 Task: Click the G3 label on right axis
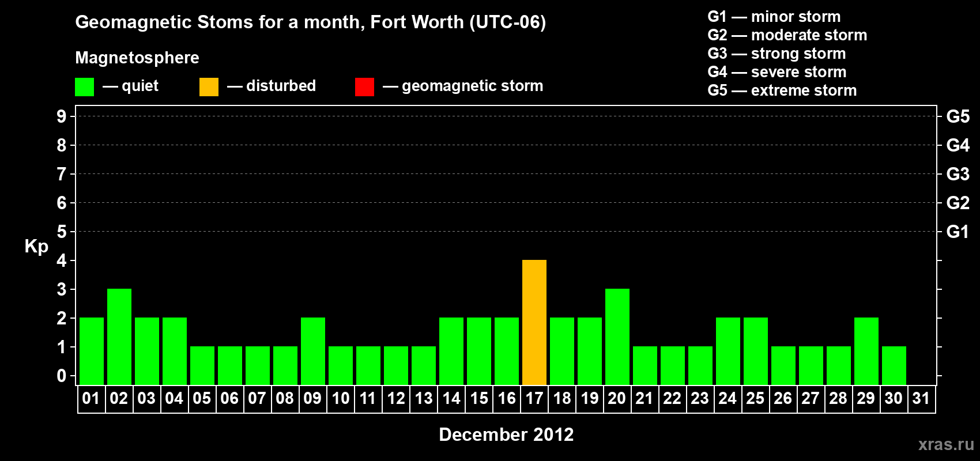pos(958,174)
